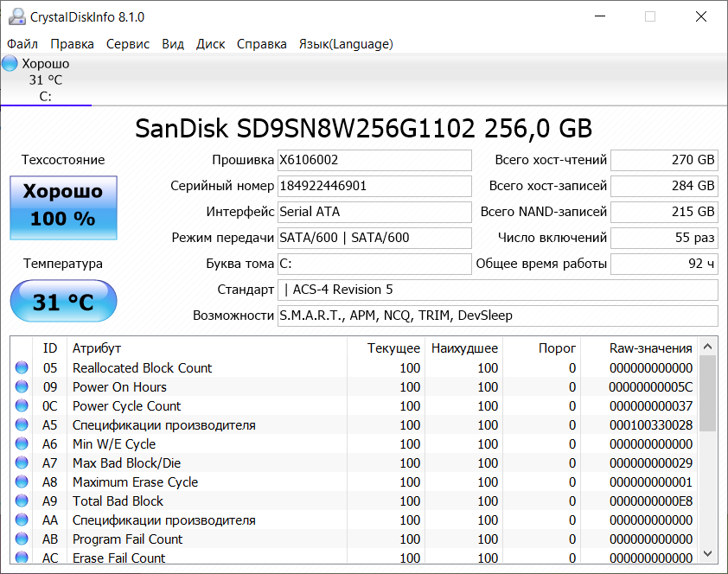Click the blue status orb for drive C:

[x=10, y=63]
